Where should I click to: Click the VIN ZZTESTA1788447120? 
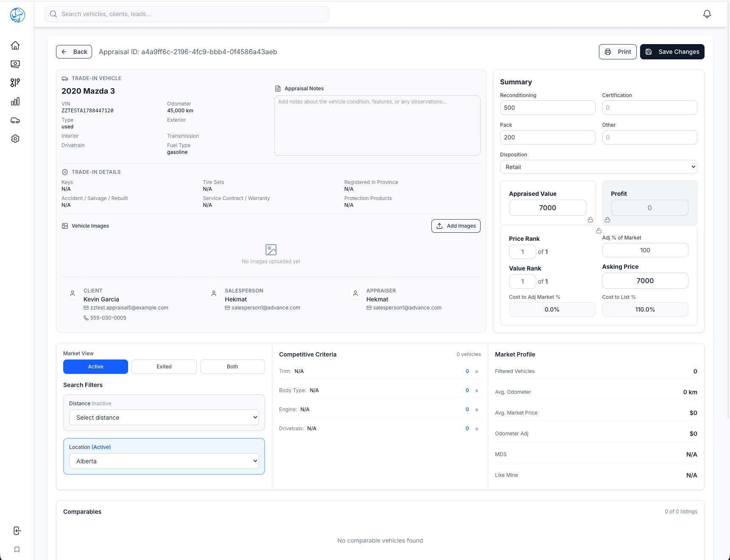(x=87, y=111)
